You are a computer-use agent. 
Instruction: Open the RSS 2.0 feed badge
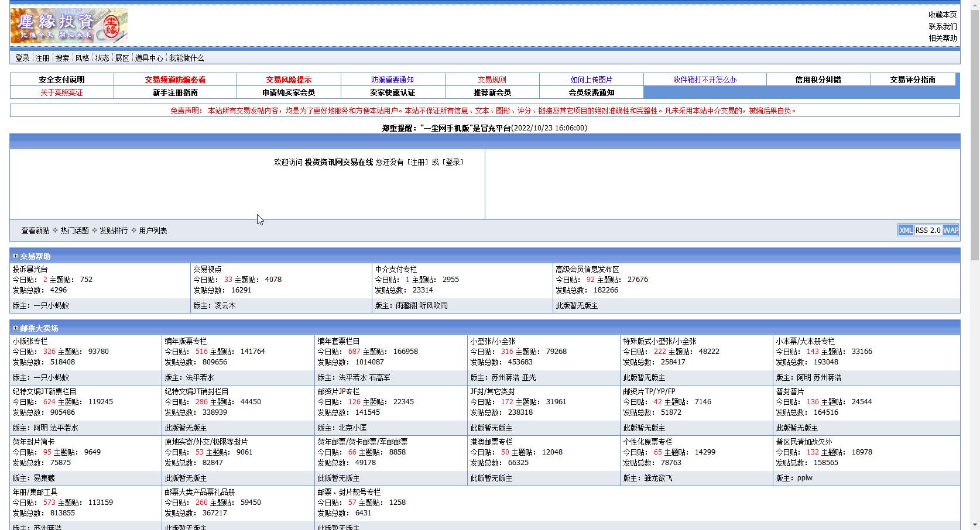(x=928, y=230)
